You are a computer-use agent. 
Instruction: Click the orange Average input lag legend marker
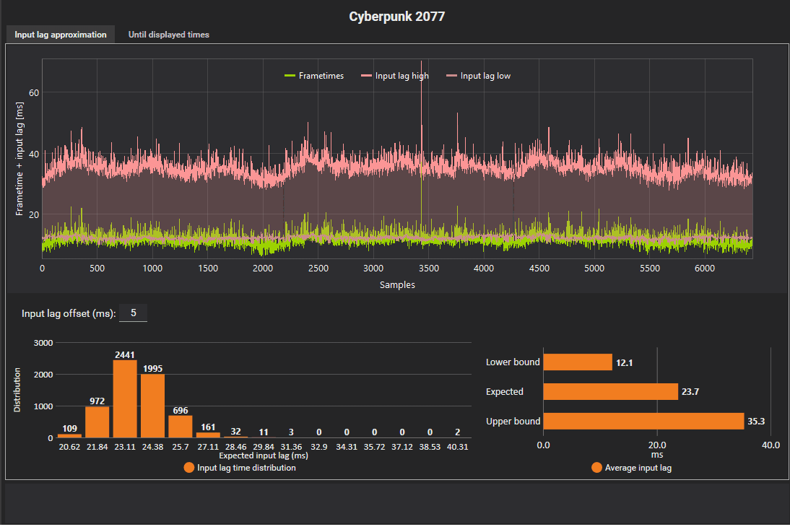(596, 468)
